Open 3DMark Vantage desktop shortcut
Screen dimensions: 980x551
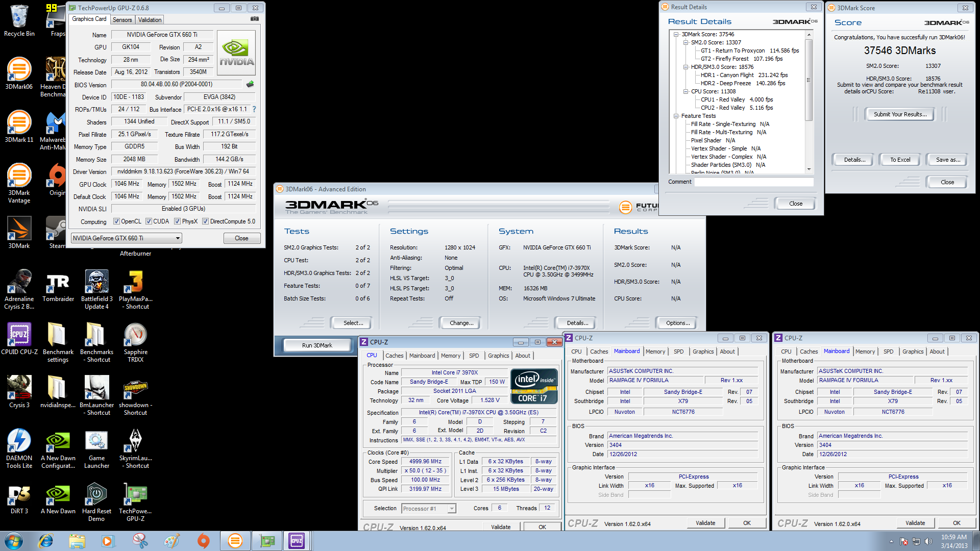click(19, 183)
